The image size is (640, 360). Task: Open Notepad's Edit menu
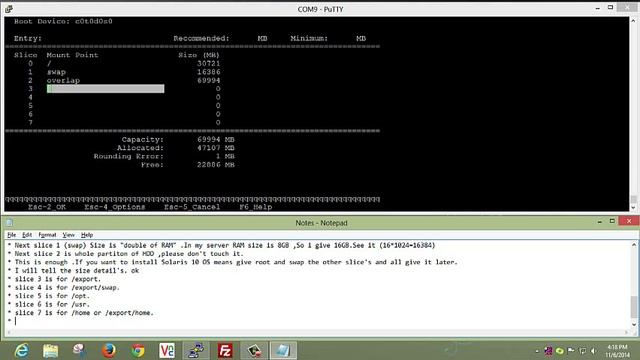pyautogui.click(x=27, y=235)
